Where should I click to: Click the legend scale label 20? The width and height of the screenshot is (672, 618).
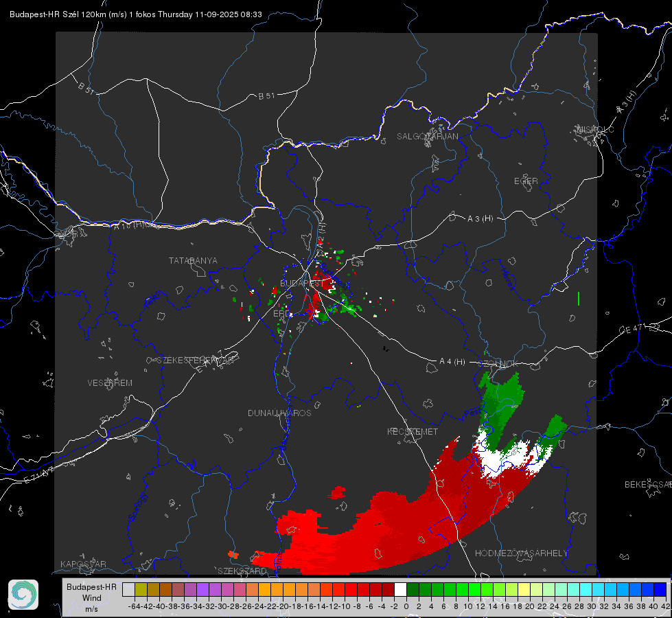pyautogui.click(x=530, y=606)
